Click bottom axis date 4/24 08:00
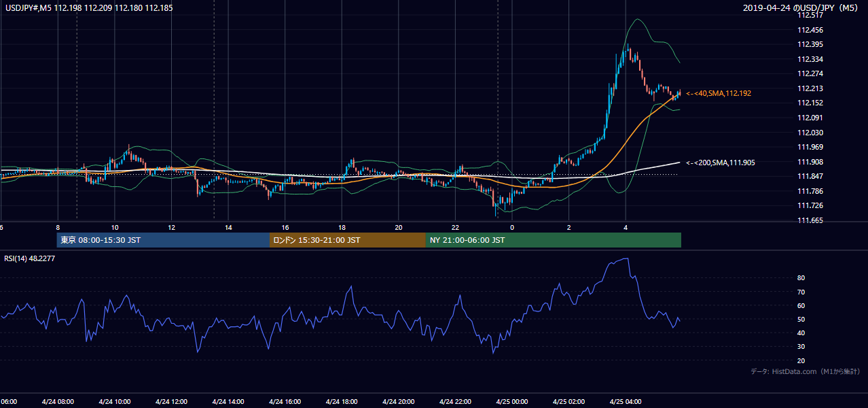 (58, 402)
